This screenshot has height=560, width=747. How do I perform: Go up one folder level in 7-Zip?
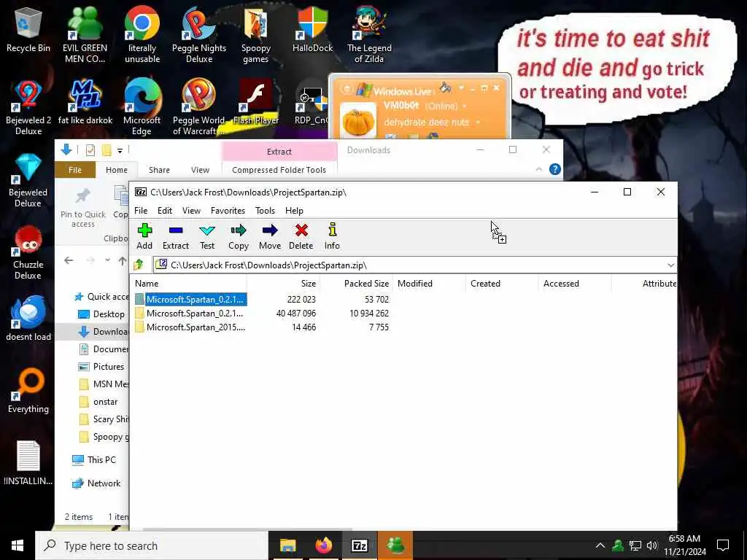[x=139, y=265]
